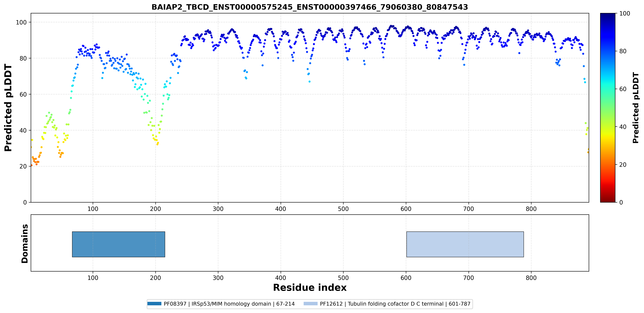Viewport: 644px width, 313px height.
Task: Click the PF08397 legend color swatch
Action: [154, 304]
